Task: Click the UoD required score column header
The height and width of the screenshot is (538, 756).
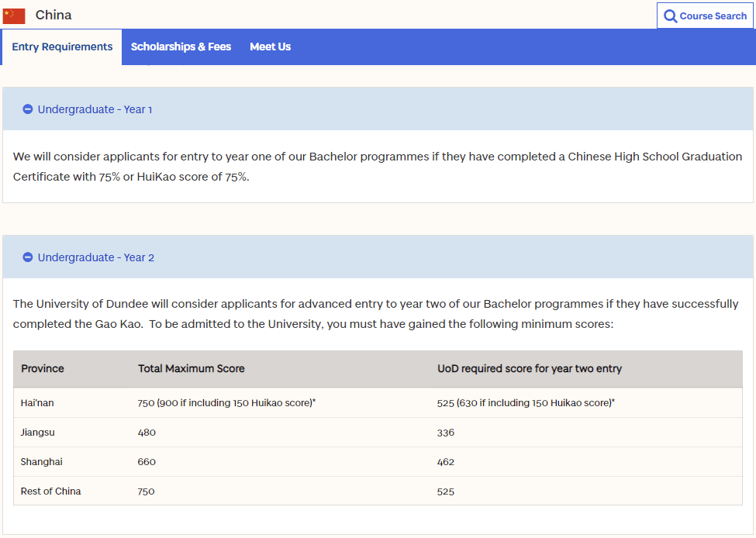Action: click(x=530, y=369)
